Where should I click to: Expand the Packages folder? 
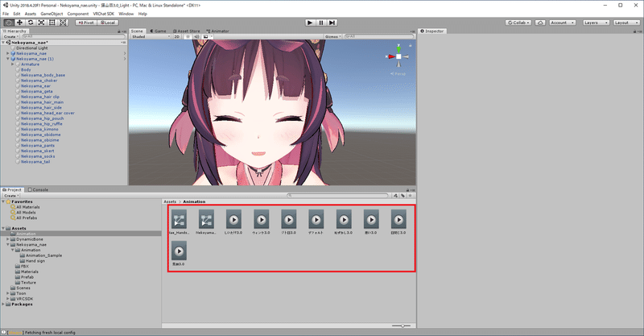[x=3, y=305]
